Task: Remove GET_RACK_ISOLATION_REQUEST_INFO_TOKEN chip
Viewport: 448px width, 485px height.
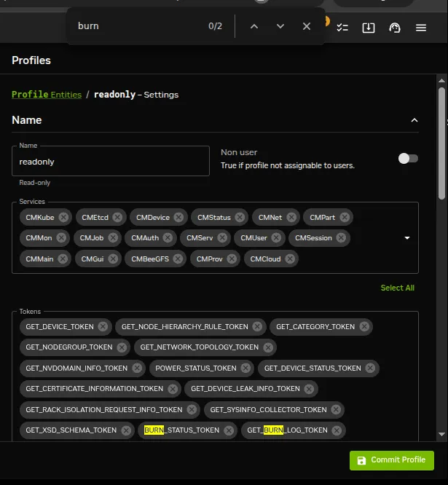Action: pyautogui.click(x=192, y=409)
